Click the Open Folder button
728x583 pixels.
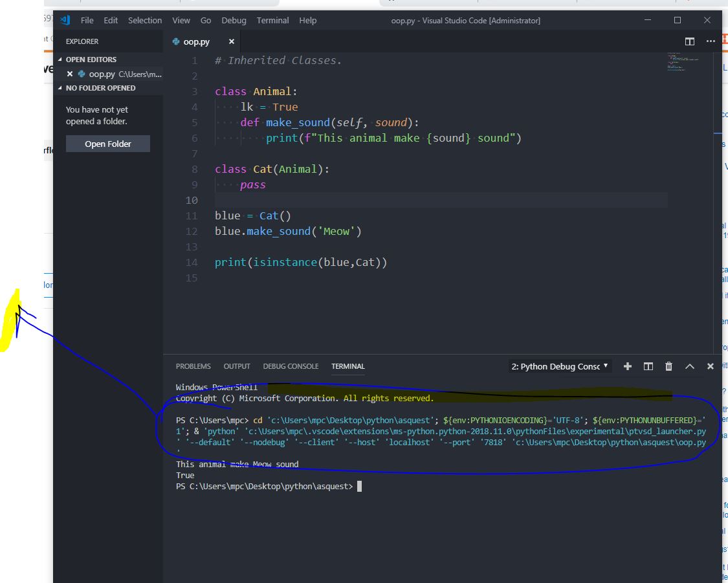point(107,143)
